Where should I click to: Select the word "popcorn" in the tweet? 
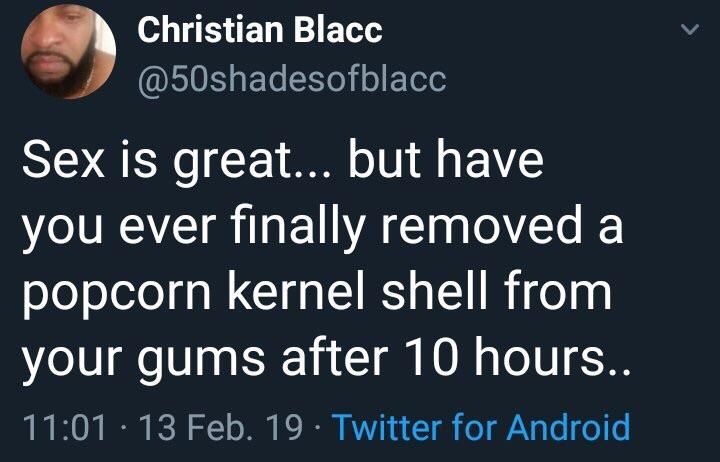click(x=117, y=294)
